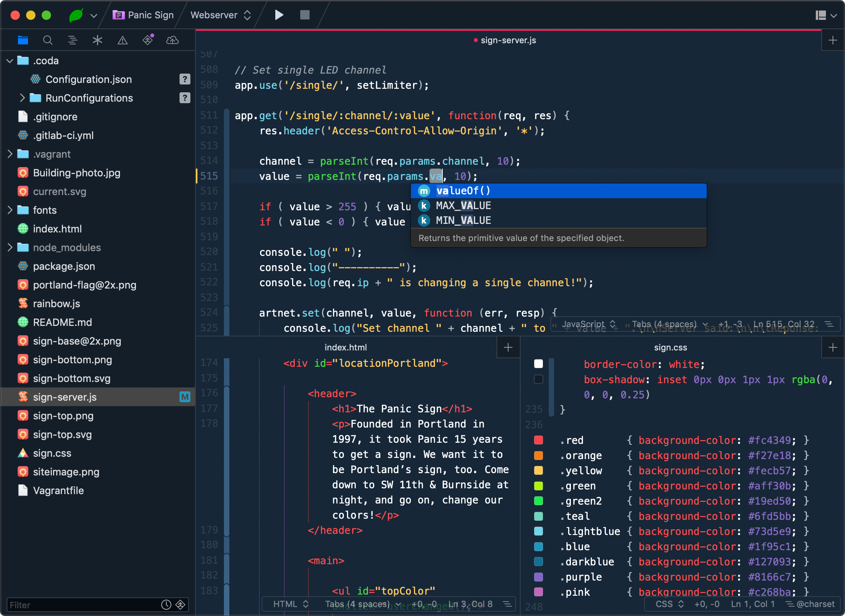Toggle source control filter in Filter field
The height and width of the screenshot is (616, 845).
pyautogui.click(x=180, y=604)
